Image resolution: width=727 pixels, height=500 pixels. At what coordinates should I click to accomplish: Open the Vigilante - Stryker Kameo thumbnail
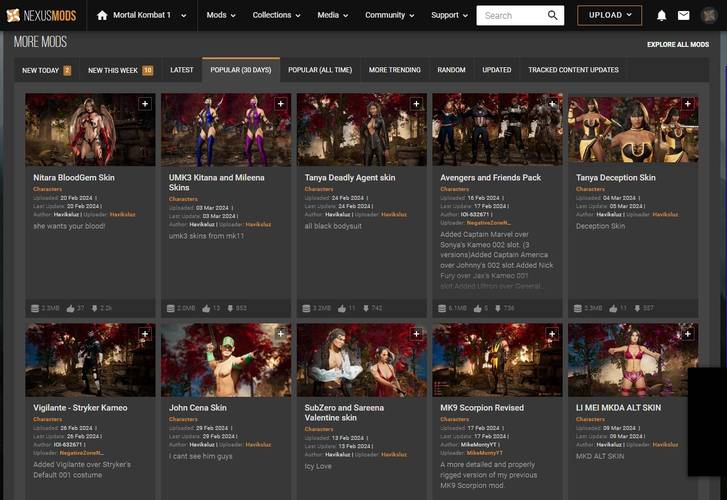click(x=90, y=360)
